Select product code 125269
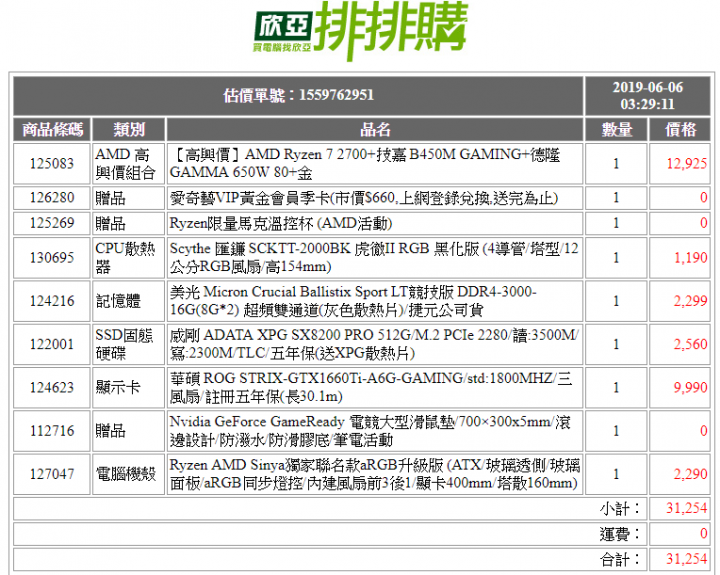 click(x=51, y=223)
